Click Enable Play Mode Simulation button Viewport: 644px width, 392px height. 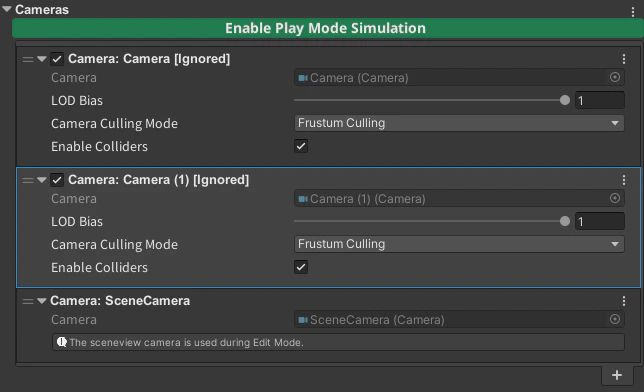[327, 28]
